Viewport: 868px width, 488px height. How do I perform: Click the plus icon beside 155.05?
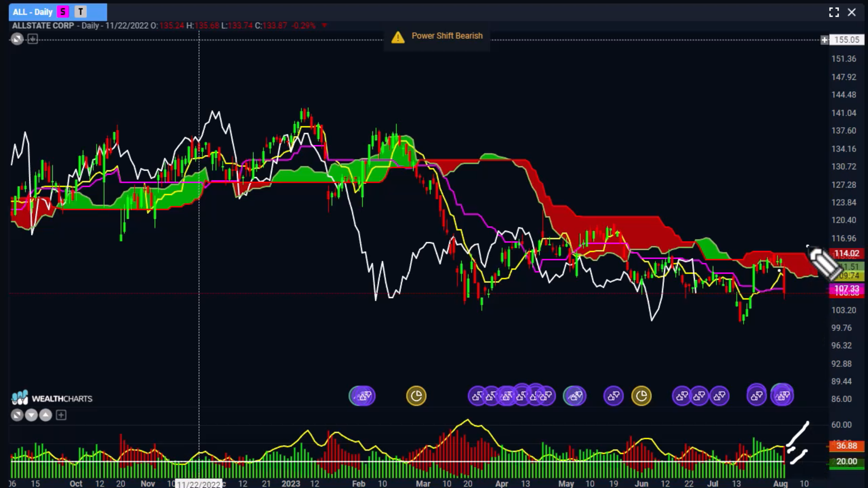point(825,40)
